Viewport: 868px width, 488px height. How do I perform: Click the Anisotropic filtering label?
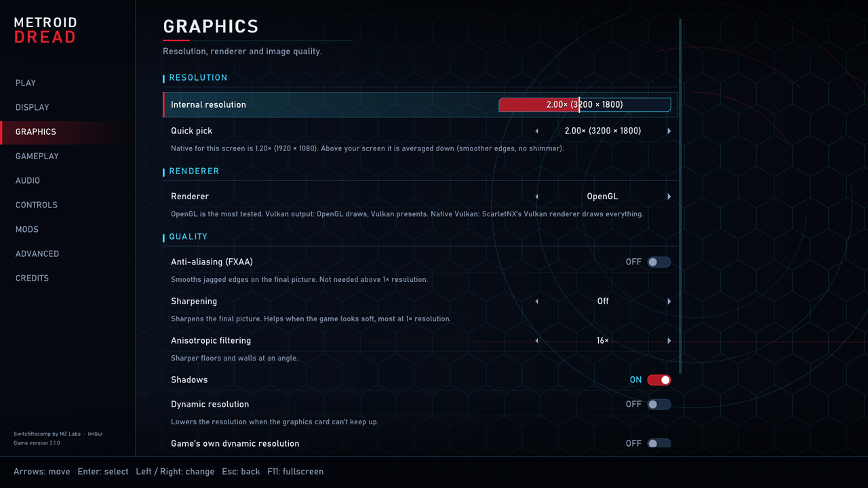[x=211, y=341]
